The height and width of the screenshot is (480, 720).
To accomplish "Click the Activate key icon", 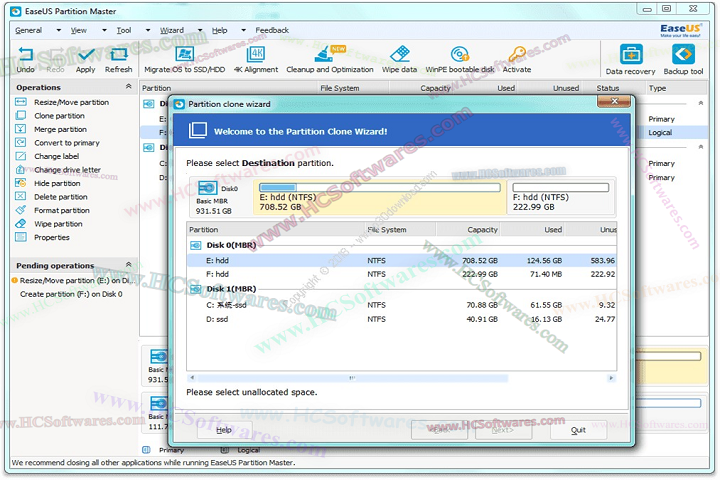I will 517,60.
